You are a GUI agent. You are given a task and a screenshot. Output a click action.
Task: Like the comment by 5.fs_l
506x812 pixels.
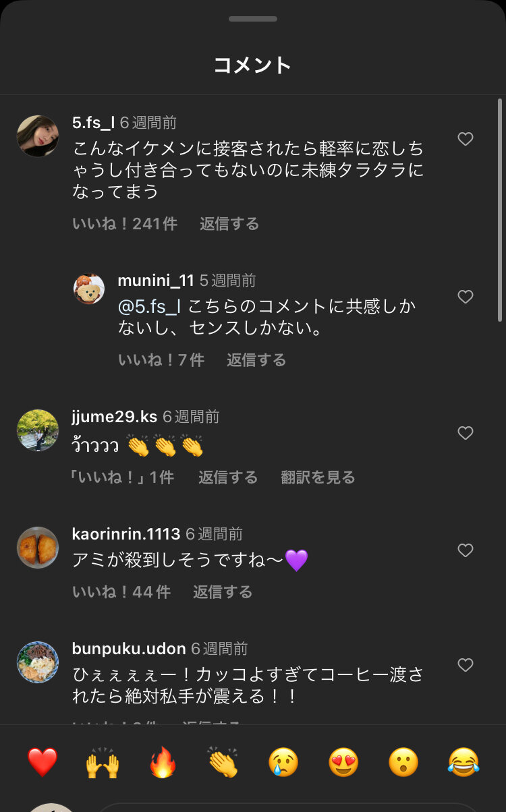click(x=466, y=139)
